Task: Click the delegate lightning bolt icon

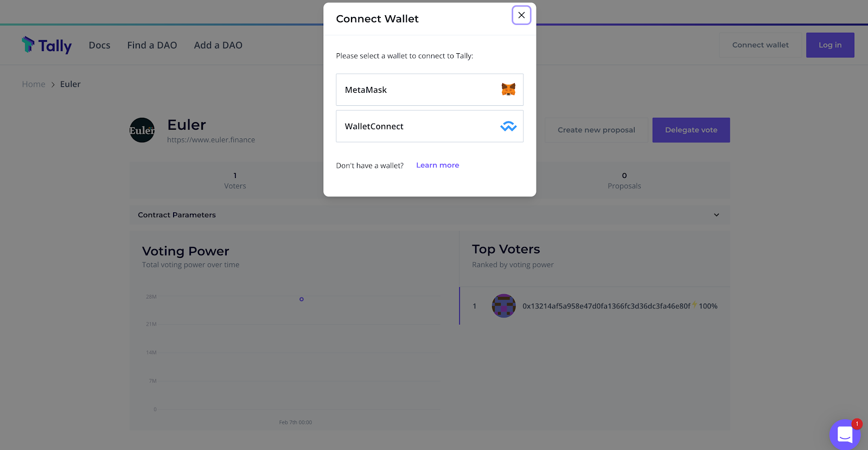Action: [x=694, y=305]
